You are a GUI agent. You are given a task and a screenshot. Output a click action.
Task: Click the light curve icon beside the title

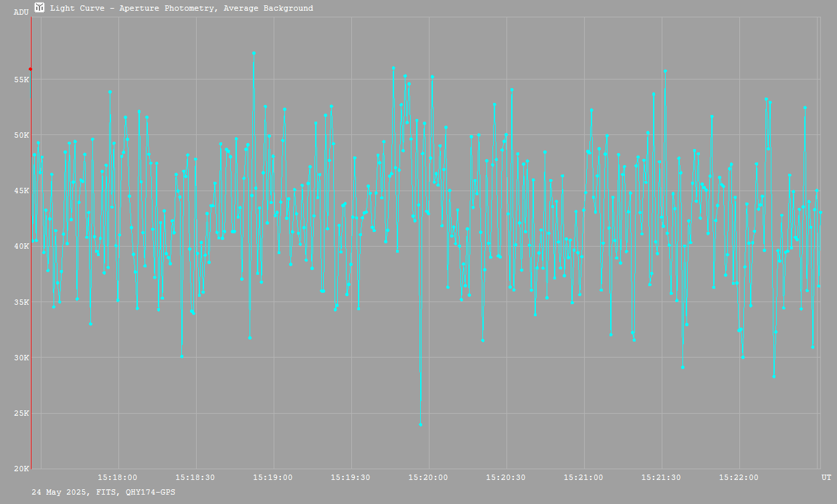click(x=40, y=8)
